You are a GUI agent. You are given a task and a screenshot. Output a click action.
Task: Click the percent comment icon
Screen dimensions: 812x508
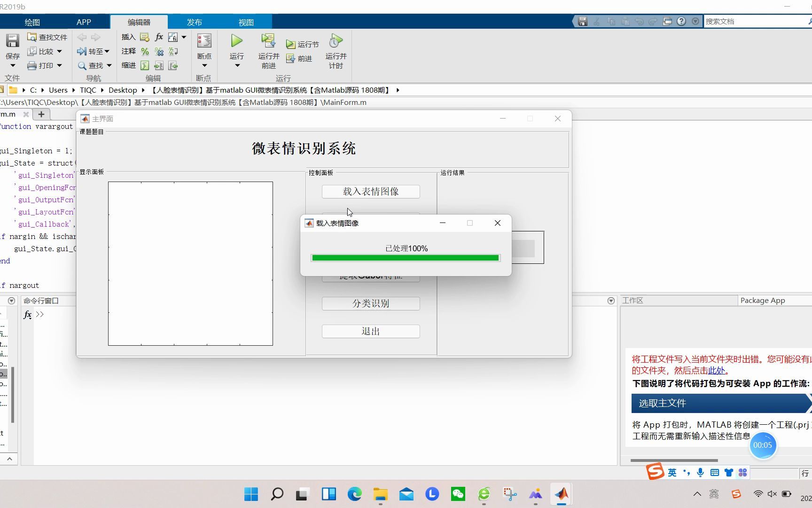tap(145, 51)
